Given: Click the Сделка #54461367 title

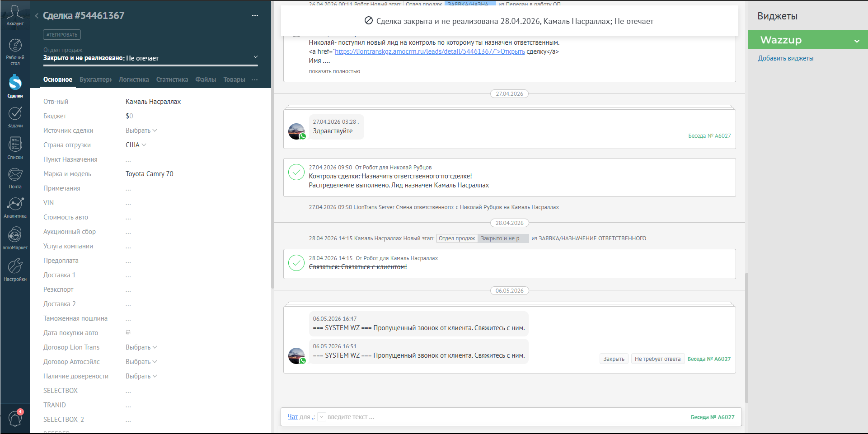Looking at the screenshot, I should [84, 16].
